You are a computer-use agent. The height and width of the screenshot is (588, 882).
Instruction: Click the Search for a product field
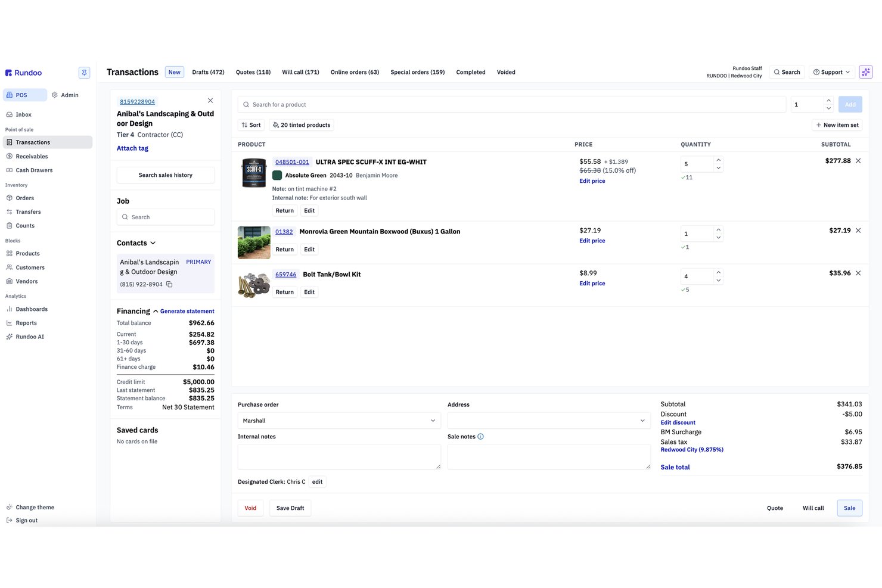pyautogui.click(x=512, y=105)
